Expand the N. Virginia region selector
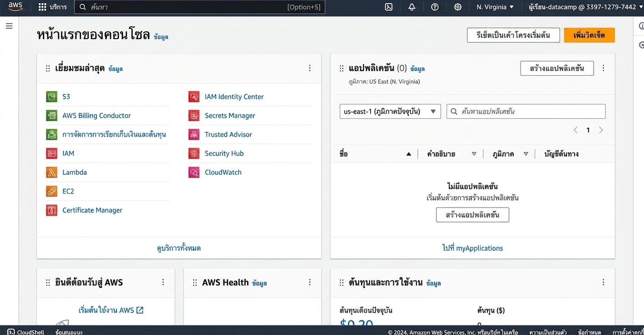This screenshot has height=335, width=644. (x=495, y=7)
